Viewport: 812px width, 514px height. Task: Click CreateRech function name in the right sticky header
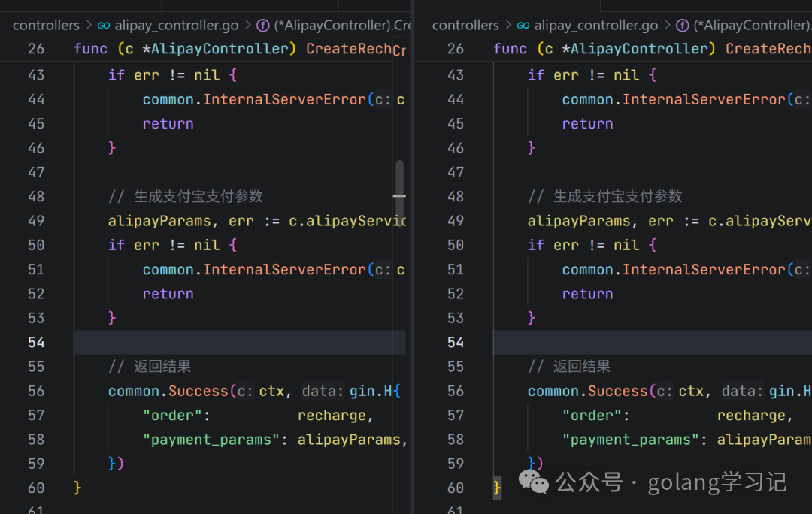(x=768, y=49)
